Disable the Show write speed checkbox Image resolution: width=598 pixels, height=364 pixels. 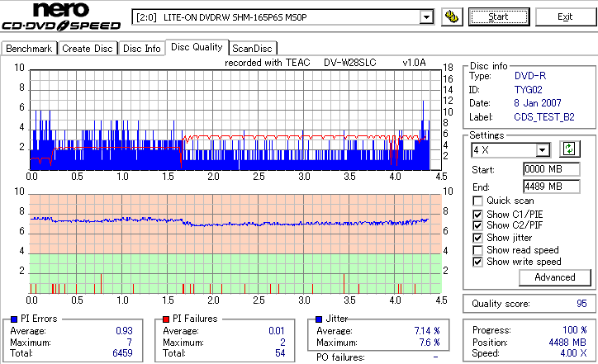pos(477,262)
